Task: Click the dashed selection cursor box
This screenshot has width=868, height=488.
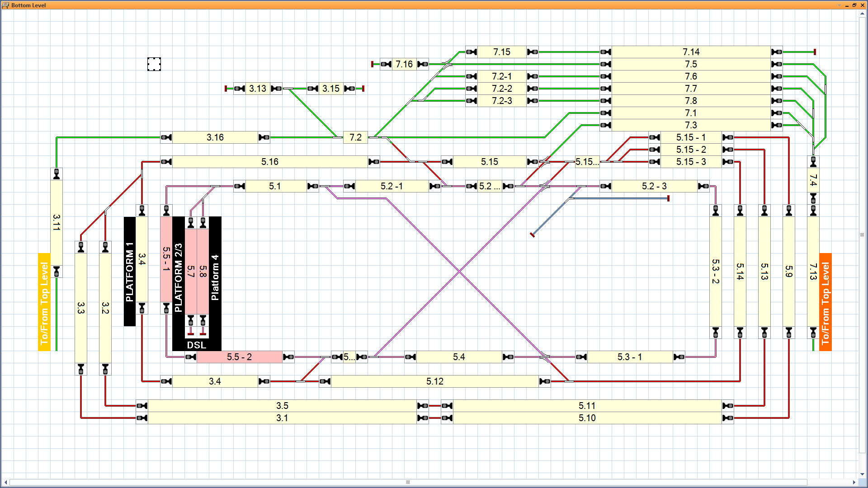Action: coord(154,64)
